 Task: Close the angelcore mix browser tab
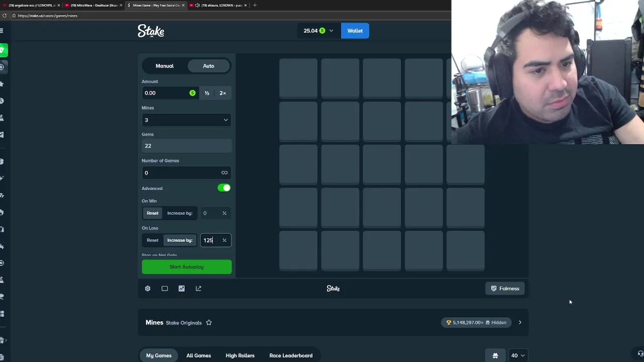pos(58,5)
